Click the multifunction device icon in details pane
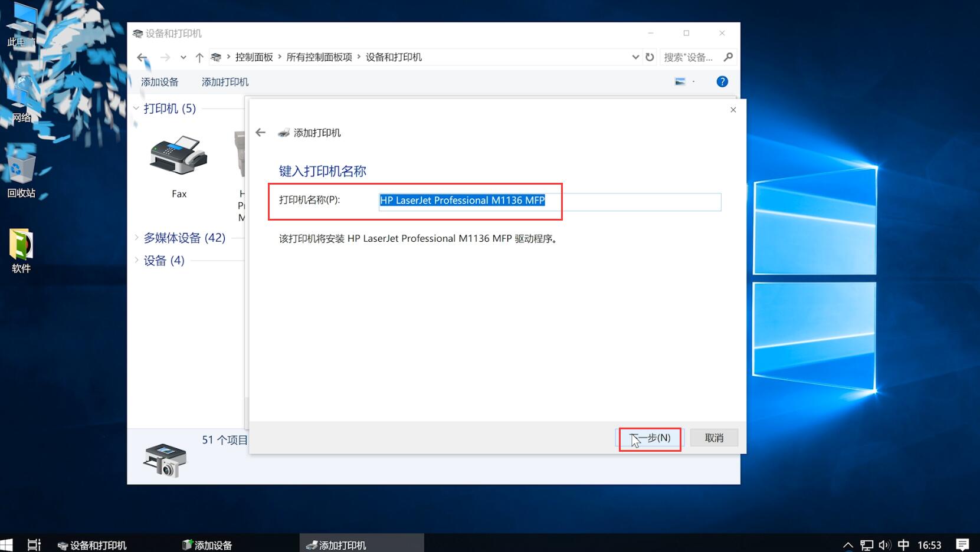980x552 pixels. pos(165,460)
